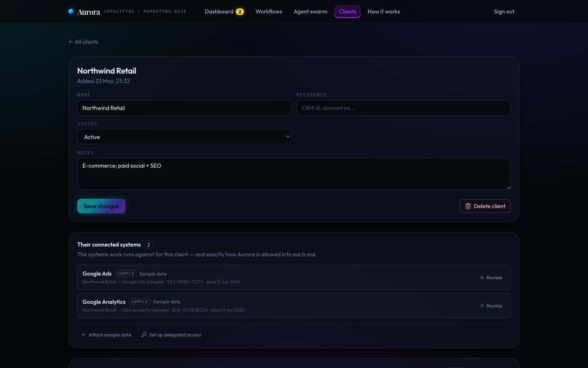The width and height of the screenshot is (588, 368).
Task: Click the Google Ads system name
Action: 97,274
